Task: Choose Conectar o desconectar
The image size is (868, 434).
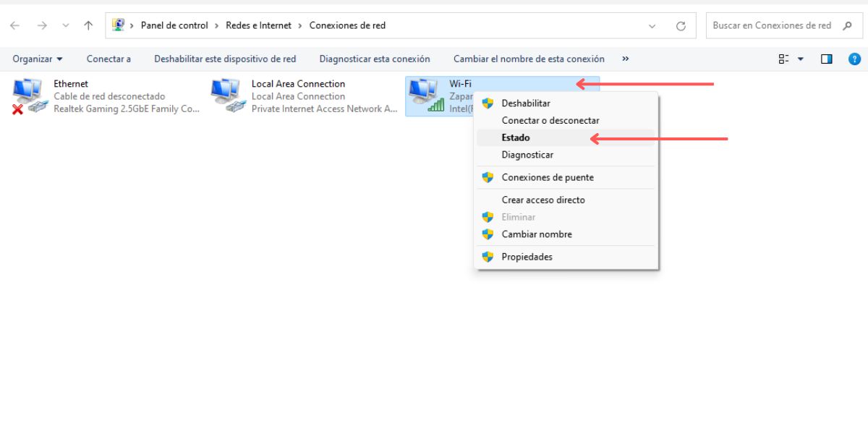Action: 566,121
